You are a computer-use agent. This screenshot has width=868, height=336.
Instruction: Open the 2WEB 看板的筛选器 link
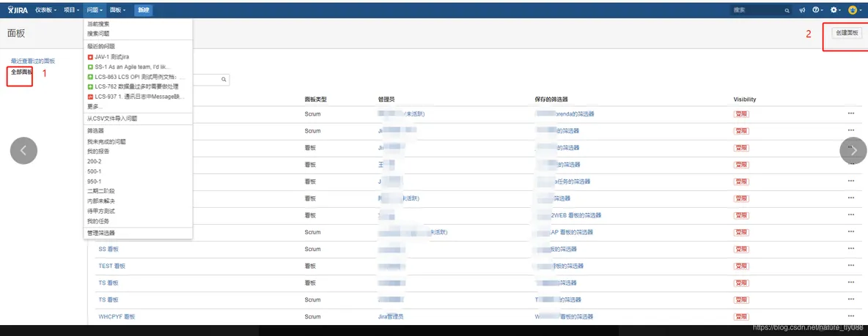tap(569, 215)
